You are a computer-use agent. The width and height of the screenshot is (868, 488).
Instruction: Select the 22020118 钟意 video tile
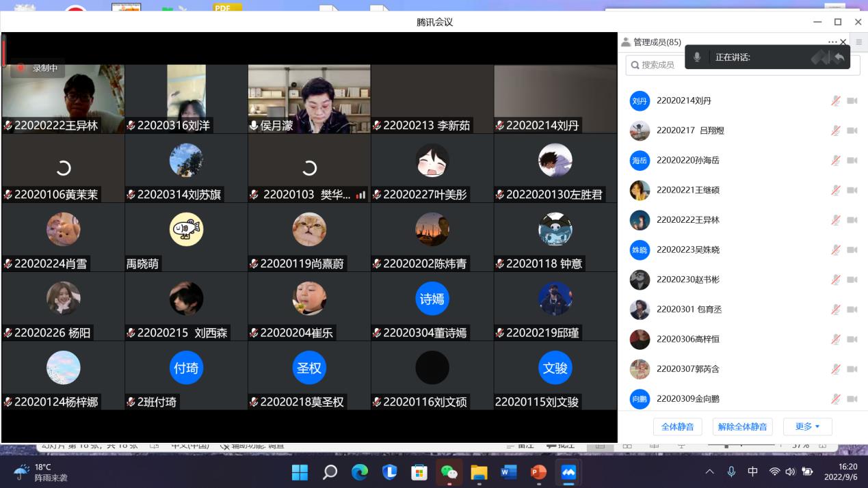[x=555, y=237]
